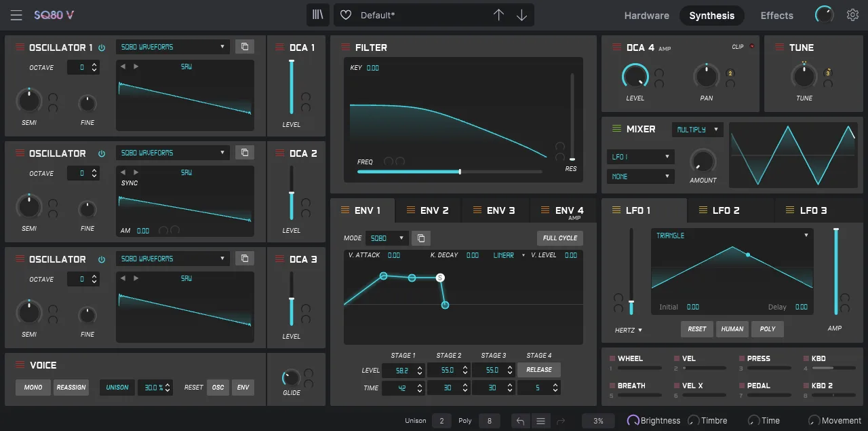
Task: Open the preset library browser
Action: pyautogui.click(x=317, y=15)
